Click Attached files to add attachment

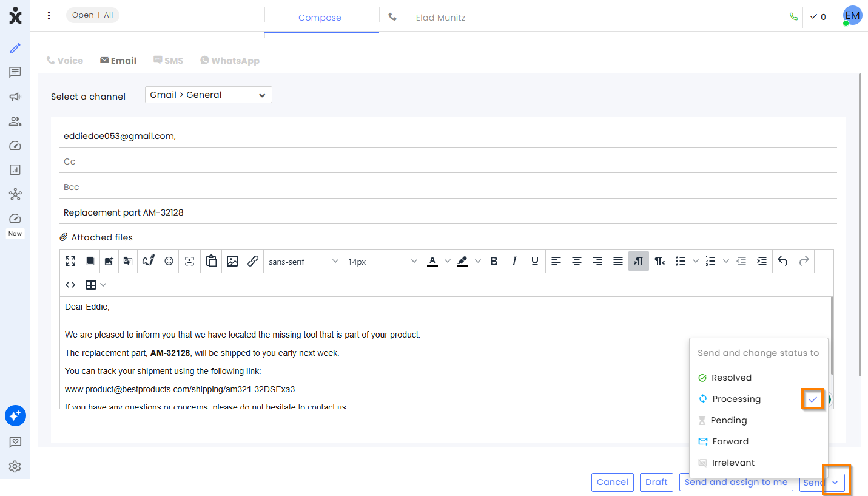pyautogui.click(x=96, y=237)
